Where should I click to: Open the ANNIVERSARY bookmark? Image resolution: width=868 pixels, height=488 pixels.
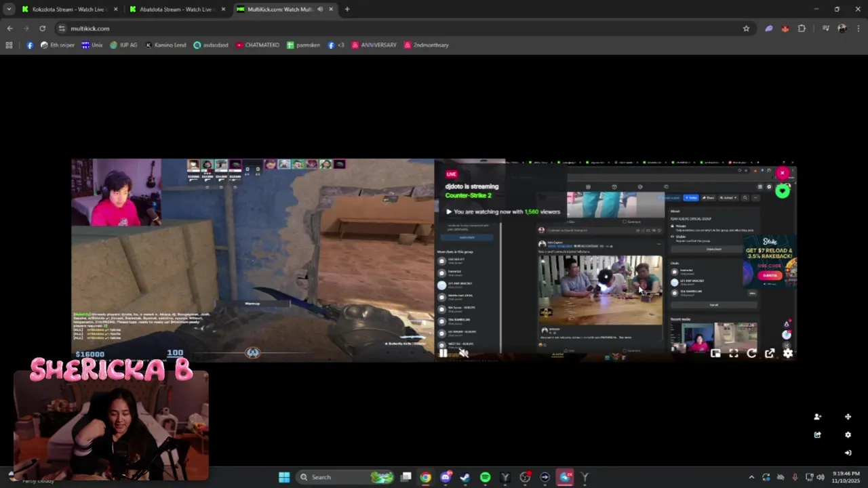click(x=374, y=45)
